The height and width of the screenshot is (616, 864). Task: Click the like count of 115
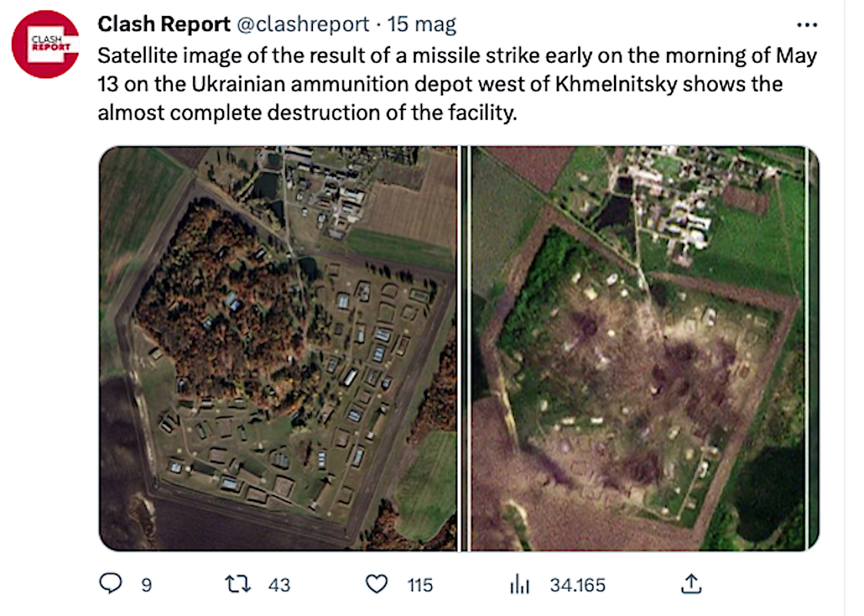click(x=420, y=585)
